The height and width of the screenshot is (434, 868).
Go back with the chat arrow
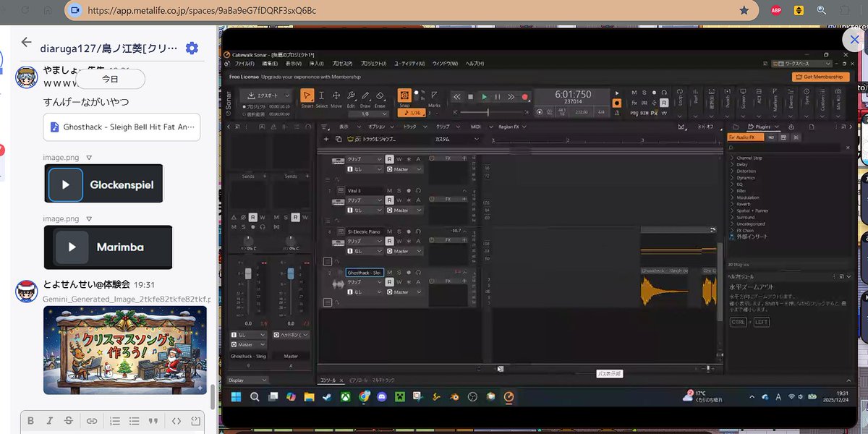(x=27, y=42)
